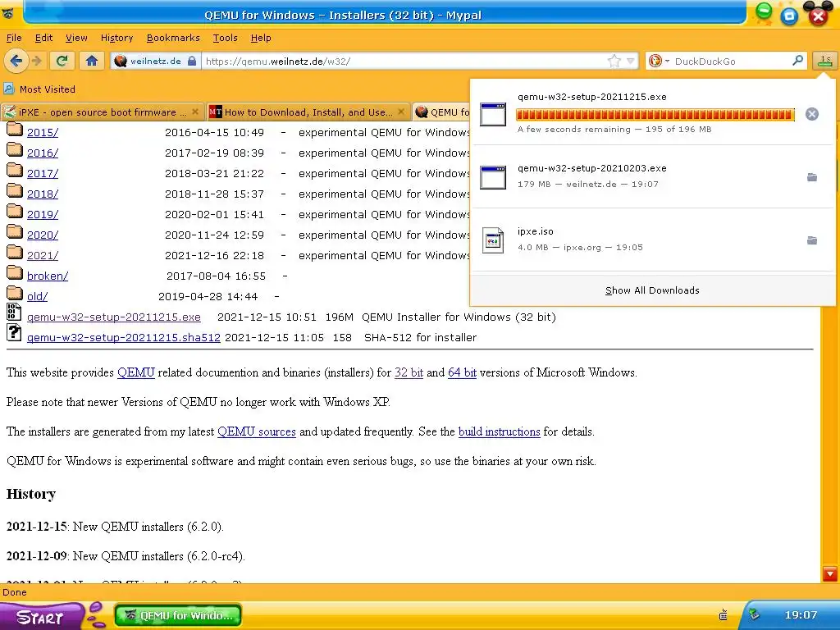Open the 2019/ directory link
The width and height of the screenshot is (840, 630).
(x=43, y=214)
